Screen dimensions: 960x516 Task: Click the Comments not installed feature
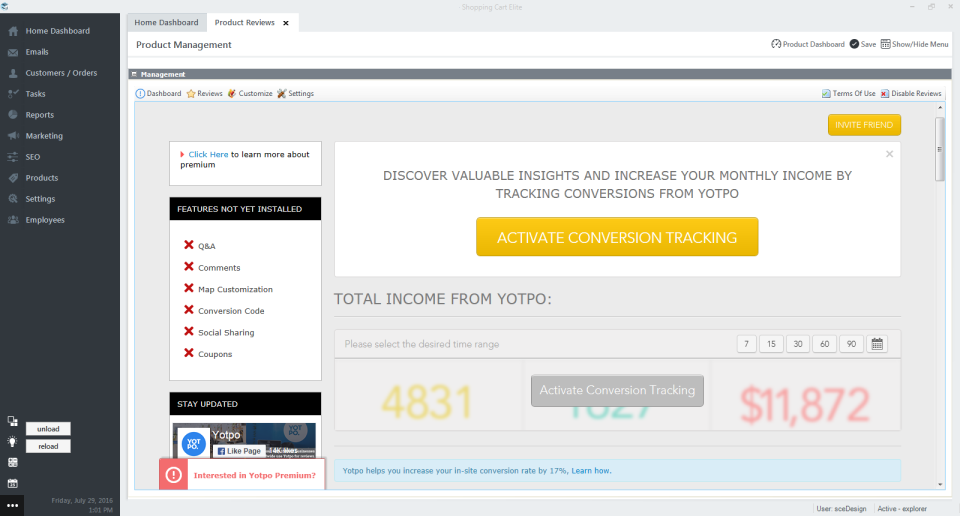pyautogui.click(x=212, y=267)
